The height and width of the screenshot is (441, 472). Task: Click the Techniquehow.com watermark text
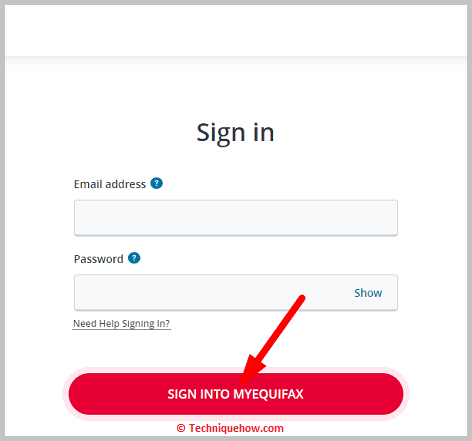tap(236, 428)
